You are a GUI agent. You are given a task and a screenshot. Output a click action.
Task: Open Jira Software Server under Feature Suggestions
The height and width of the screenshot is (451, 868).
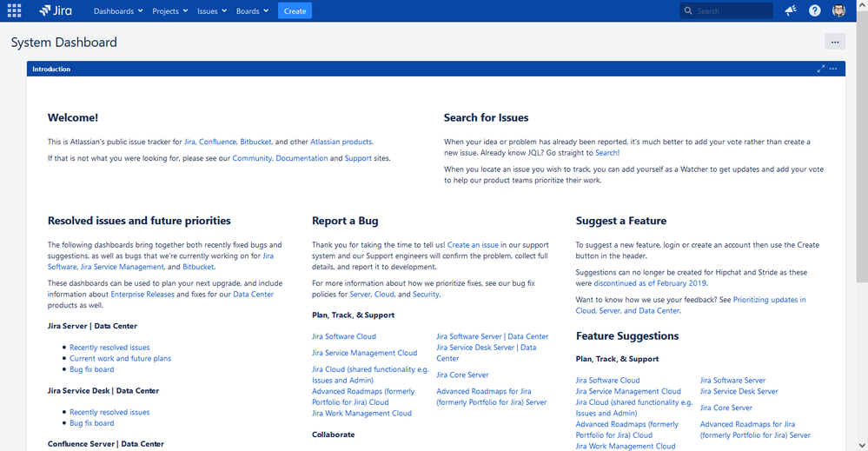pyautogui.click(x=732, y=381)
